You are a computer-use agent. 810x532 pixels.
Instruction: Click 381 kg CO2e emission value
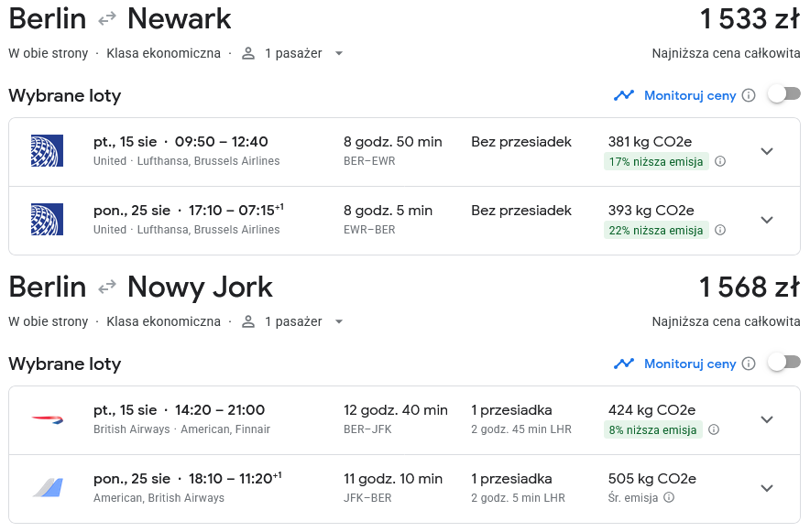pyautogui.click(x=650, y=142)
